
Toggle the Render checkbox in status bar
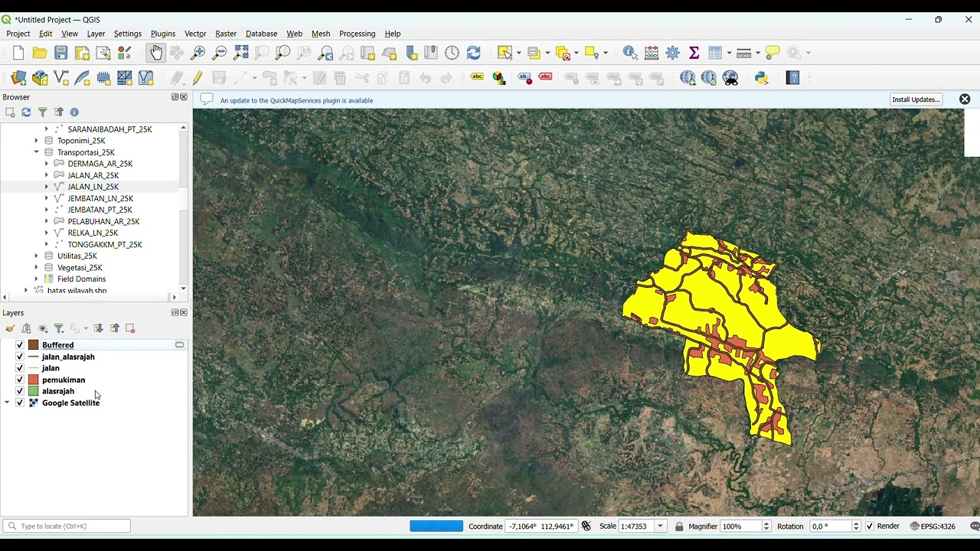(x=869, y=527)
